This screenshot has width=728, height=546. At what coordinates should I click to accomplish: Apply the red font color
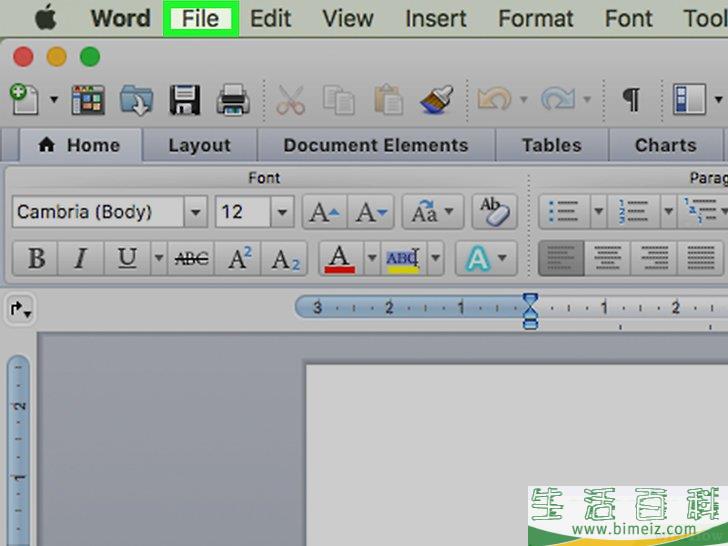340,258
